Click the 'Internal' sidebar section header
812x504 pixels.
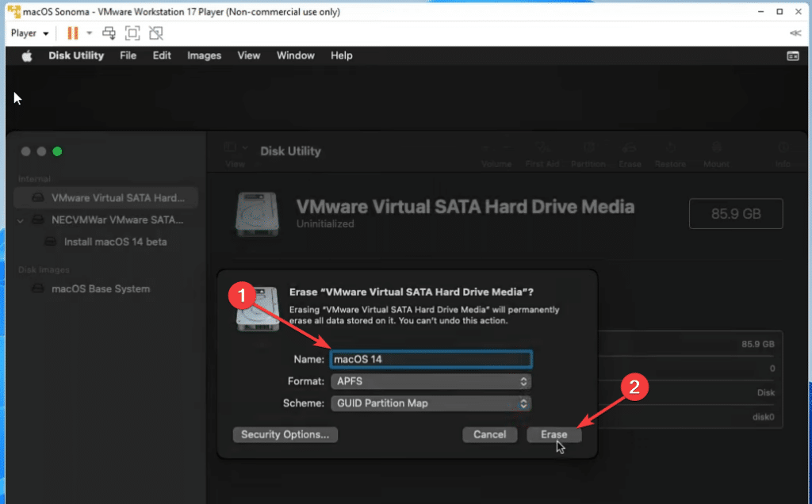[x=34, y=179]
